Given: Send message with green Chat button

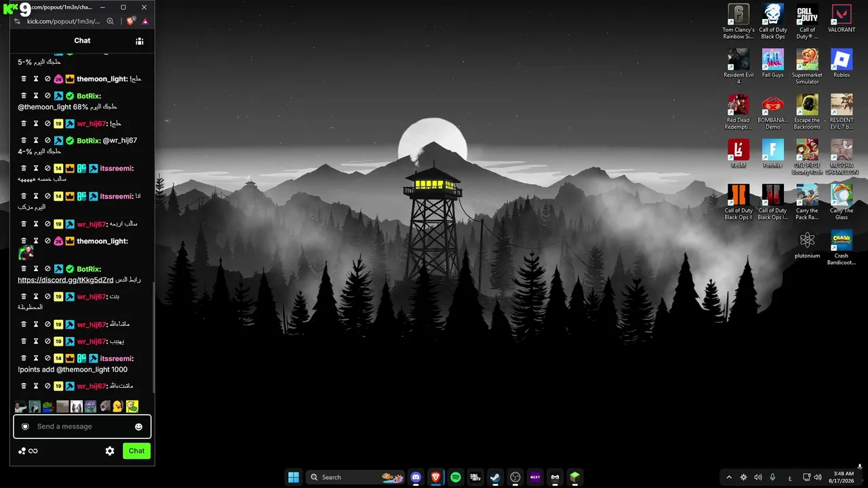Looking at the screenshot, I should pos(136,451).
